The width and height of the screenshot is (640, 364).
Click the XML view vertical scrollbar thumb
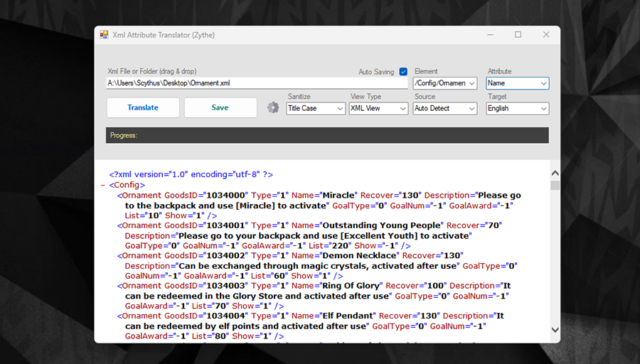[555, 186]
